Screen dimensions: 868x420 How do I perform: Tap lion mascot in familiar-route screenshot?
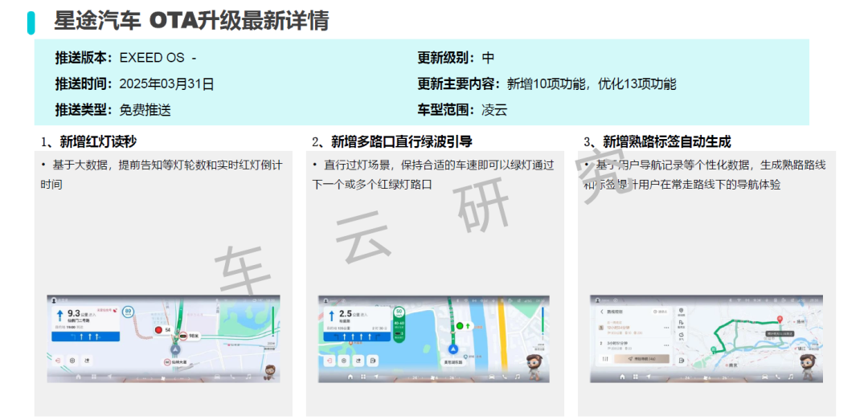click(x=808, y=368)
